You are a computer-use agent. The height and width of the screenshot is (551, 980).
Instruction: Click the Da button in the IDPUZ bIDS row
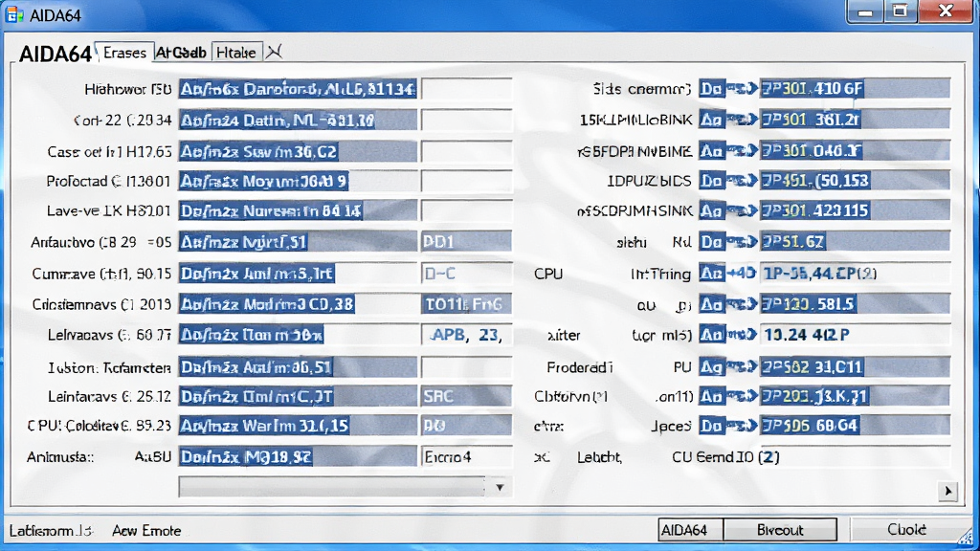pyautogui.click(x=712, y=181)
